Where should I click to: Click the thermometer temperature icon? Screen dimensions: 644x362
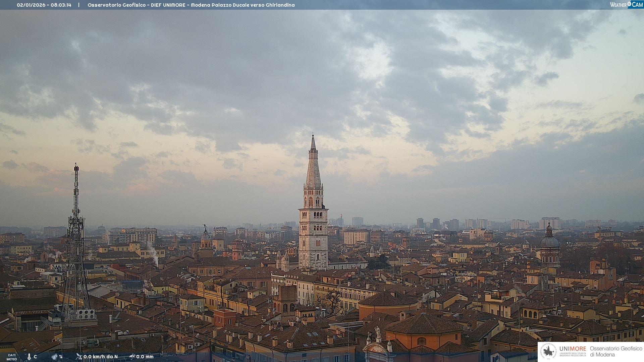click(29, 357)
